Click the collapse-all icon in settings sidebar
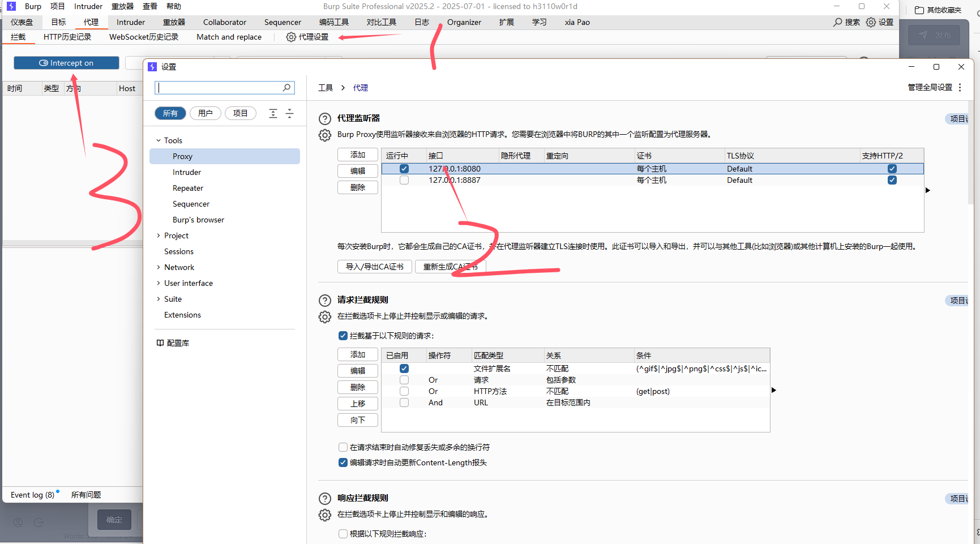Image resolution: width=980 pixels, height=544 pixels. tap(289, 113)
